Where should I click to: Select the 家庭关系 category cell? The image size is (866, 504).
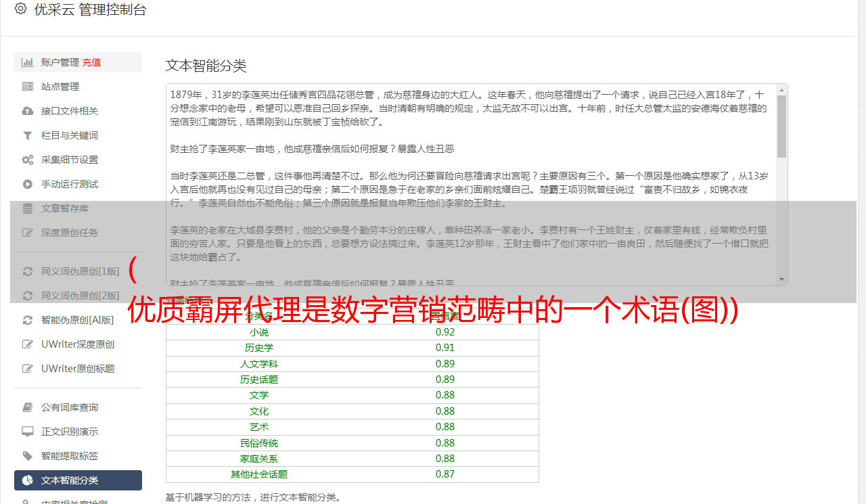click(x=259, y=459)
